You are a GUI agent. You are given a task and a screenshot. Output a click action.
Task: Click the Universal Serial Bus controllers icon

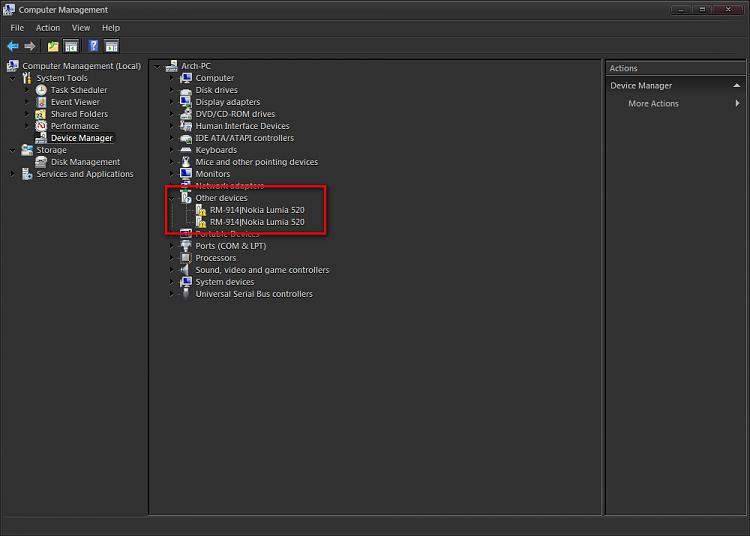[x=186, y=294]
